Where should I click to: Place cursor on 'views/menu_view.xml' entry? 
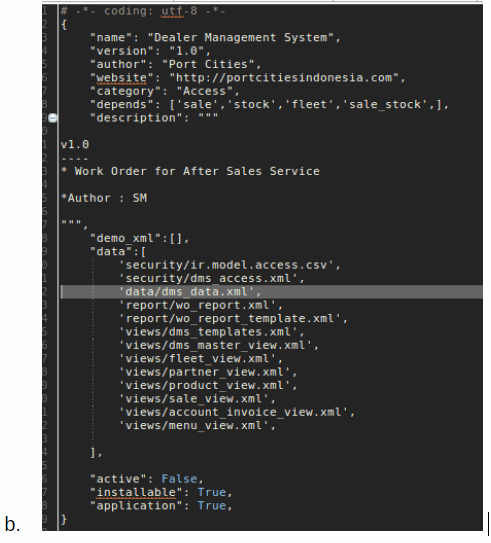[x=197, y=425]
